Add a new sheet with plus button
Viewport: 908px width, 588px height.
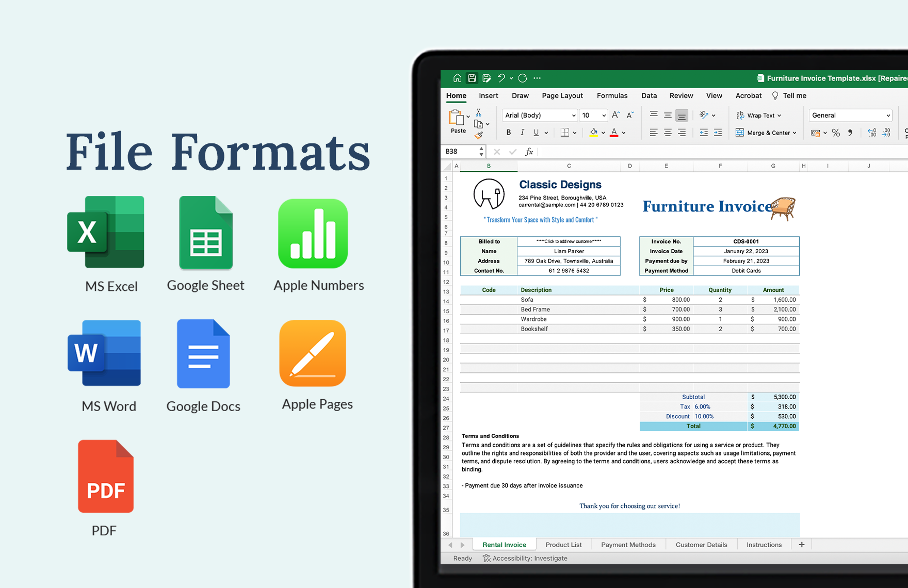(x=802, y=545)
